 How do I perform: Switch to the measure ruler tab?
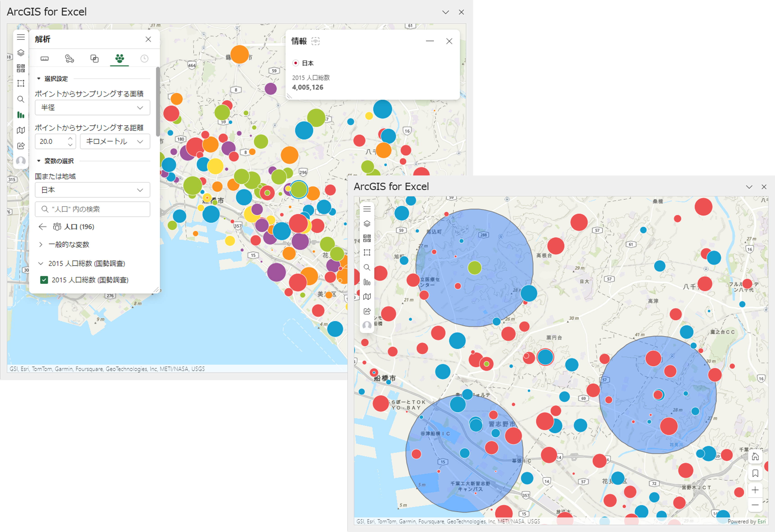coord(44,59)
